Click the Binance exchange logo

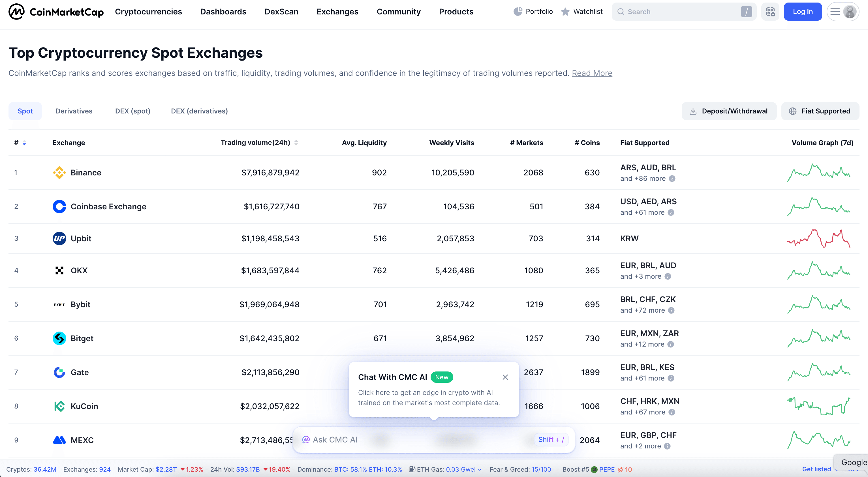click(59, 172)
